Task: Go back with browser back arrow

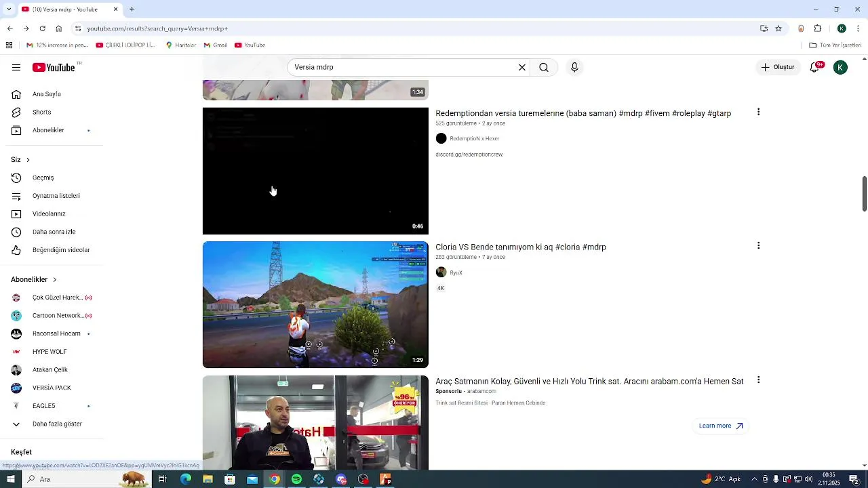Action: tap(9, 28)
